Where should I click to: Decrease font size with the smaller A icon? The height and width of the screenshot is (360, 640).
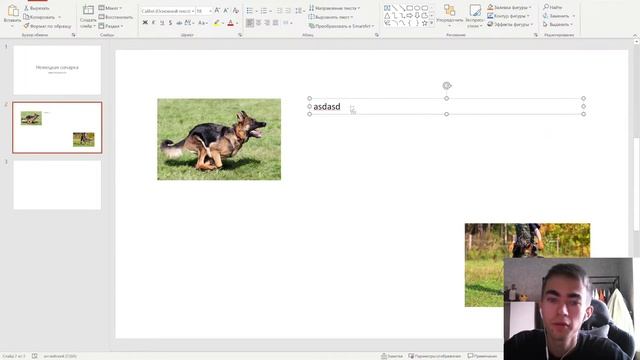226,11
